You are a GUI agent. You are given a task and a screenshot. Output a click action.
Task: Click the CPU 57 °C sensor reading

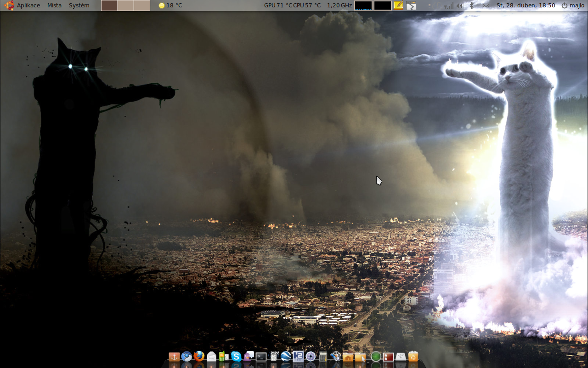click(307, 6)
